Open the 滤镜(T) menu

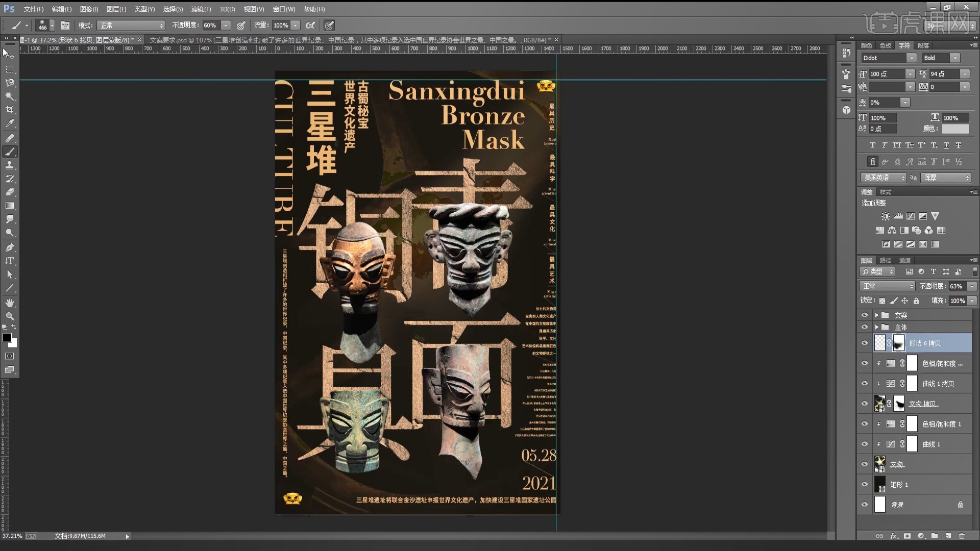(x=201, y=9)
